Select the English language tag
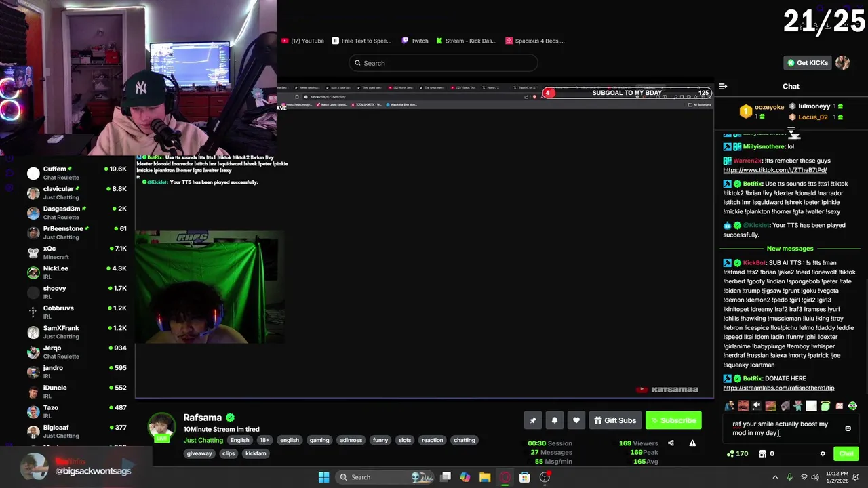 pyautogui.click(x=239, y=440)
